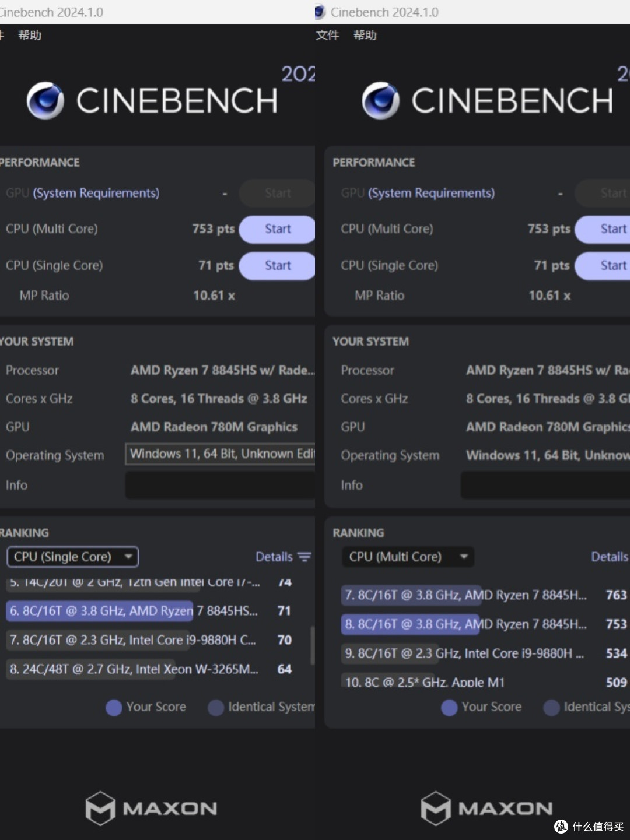The height and width of the screenshot is (840, 630).
Task: Select ranking row 8 Intel Xeon W-3265M
Action: pos(150,669)
